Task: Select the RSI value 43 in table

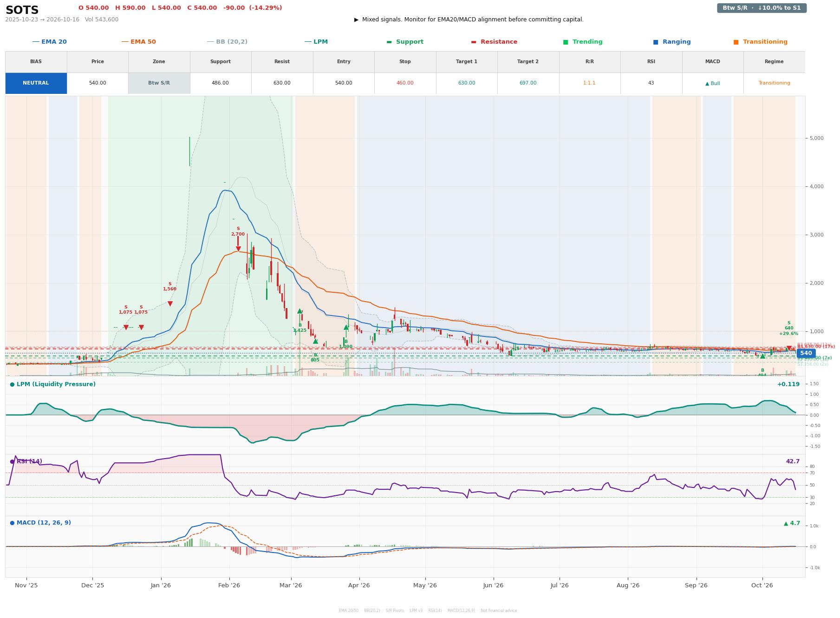Action: pos(651,83)
